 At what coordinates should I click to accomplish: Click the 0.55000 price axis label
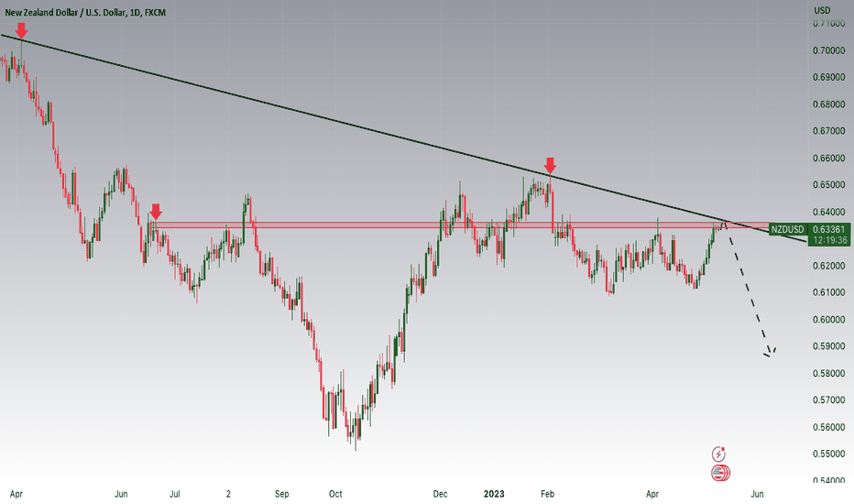coord(829,454)
